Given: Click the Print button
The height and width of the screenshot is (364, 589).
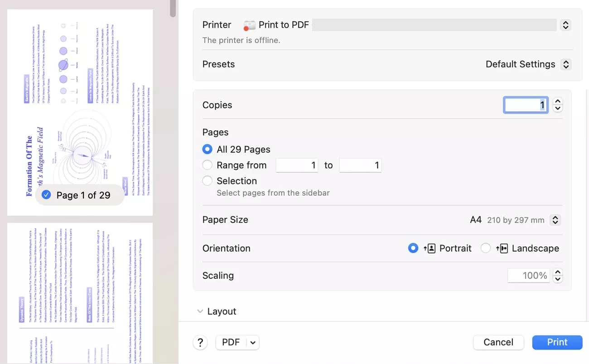Looking at the screenshot, I should 557,342.
